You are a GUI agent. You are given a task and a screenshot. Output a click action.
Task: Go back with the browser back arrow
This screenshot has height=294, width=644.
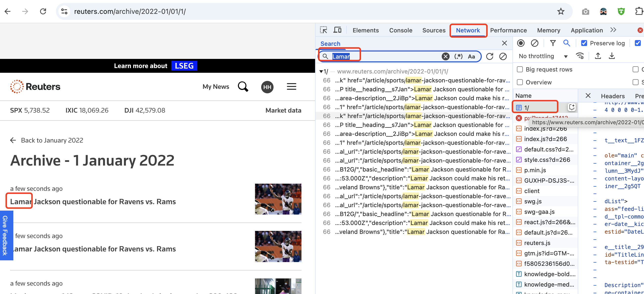tap(8, 11)
